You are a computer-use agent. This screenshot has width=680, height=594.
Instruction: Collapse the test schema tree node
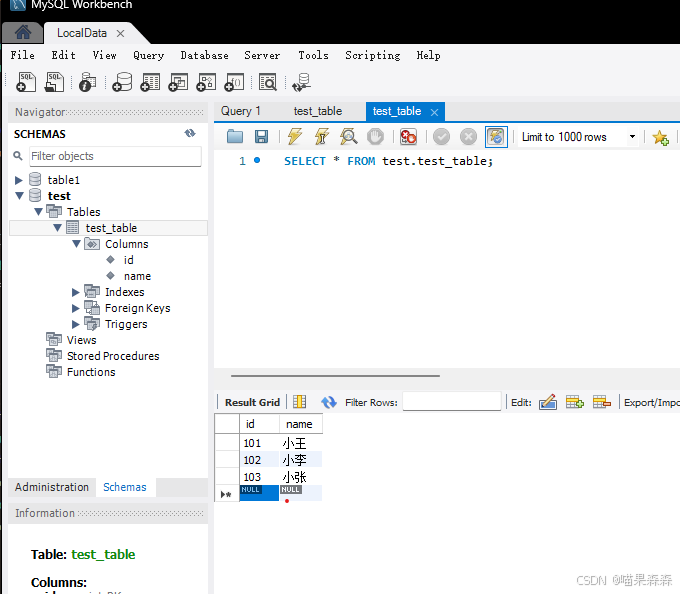19,196
